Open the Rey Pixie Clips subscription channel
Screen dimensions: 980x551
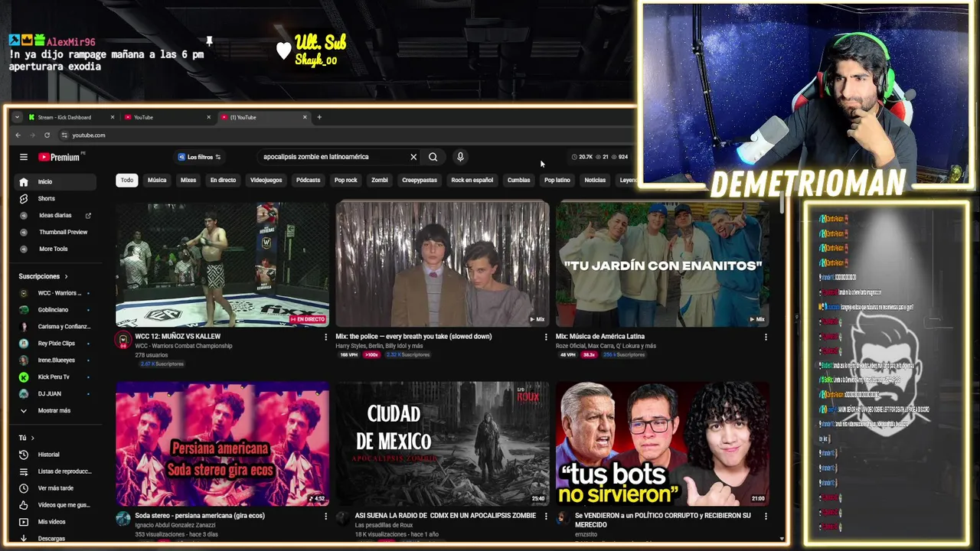coord(55,344)
